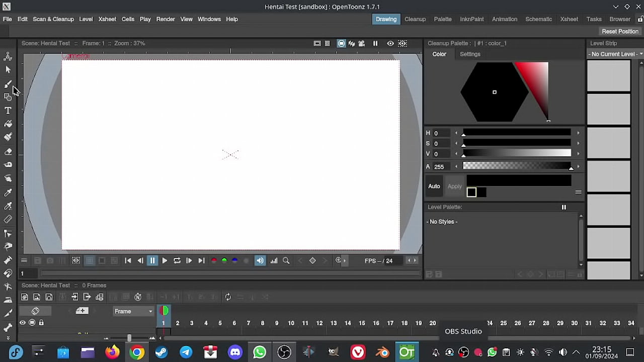644x362 pixels.
Task: Pick the Eraser tool
Action: [x=8, y=151]
